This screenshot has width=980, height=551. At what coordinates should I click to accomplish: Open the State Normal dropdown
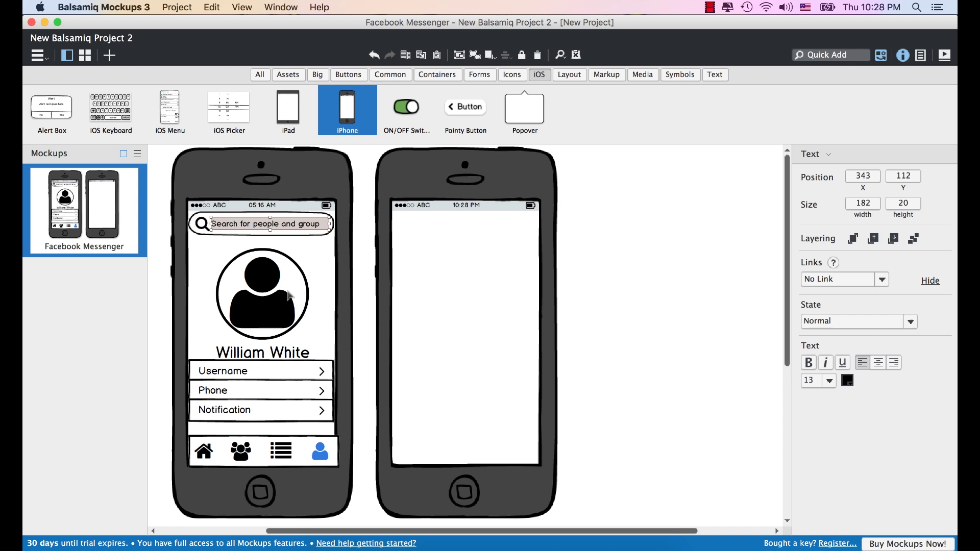coord(859,321)
